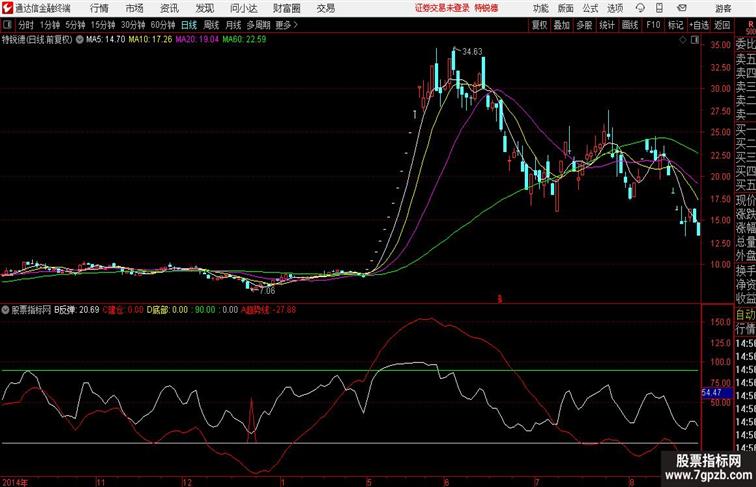Image resolution: width=756 pixels, height=487 pixels.
Task: Click the 通达信 red logo icon
Action: [x=7, y=8]
